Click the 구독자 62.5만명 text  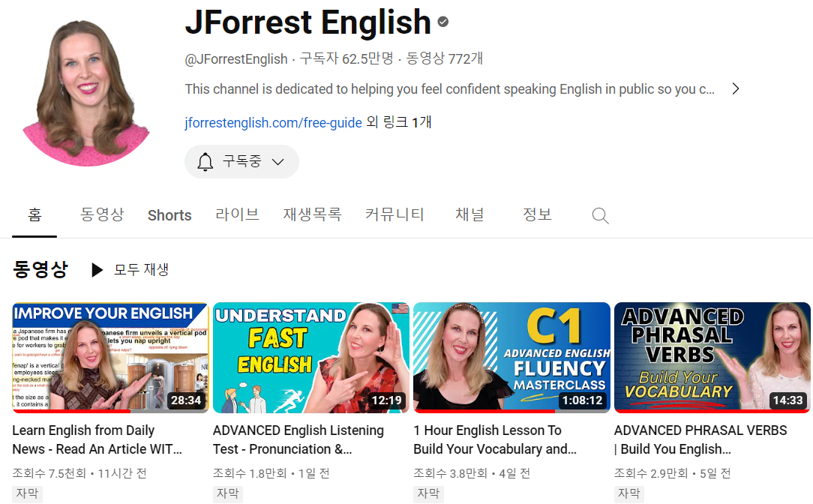346,58
